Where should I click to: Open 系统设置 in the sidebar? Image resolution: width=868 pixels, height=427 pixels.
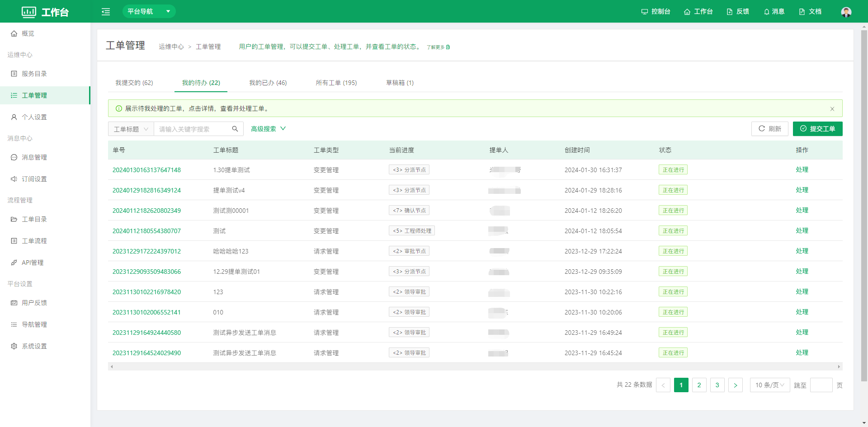[45, 346]
